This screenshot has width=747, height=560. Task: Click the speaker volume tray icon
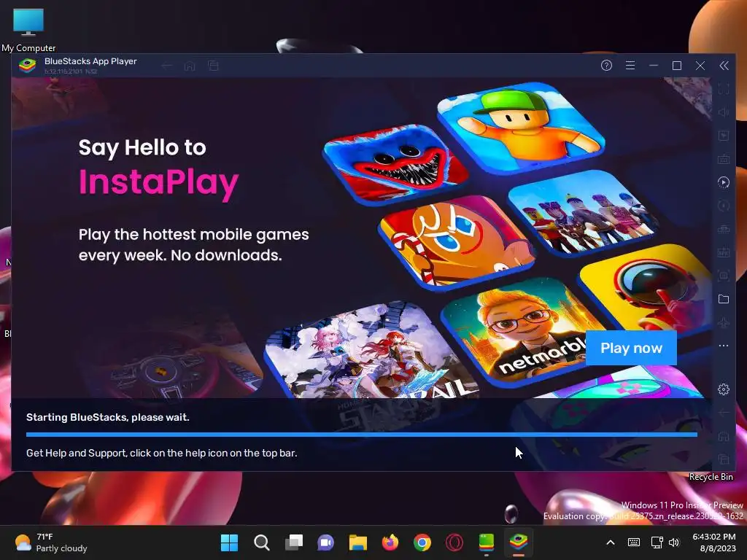[x=673, y=542]
